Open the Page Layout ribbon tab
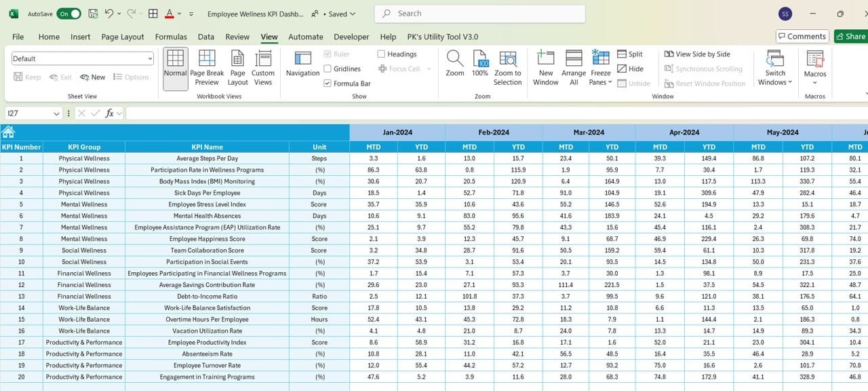This screenshot has height=391, width=868. (x=123, y=37)
